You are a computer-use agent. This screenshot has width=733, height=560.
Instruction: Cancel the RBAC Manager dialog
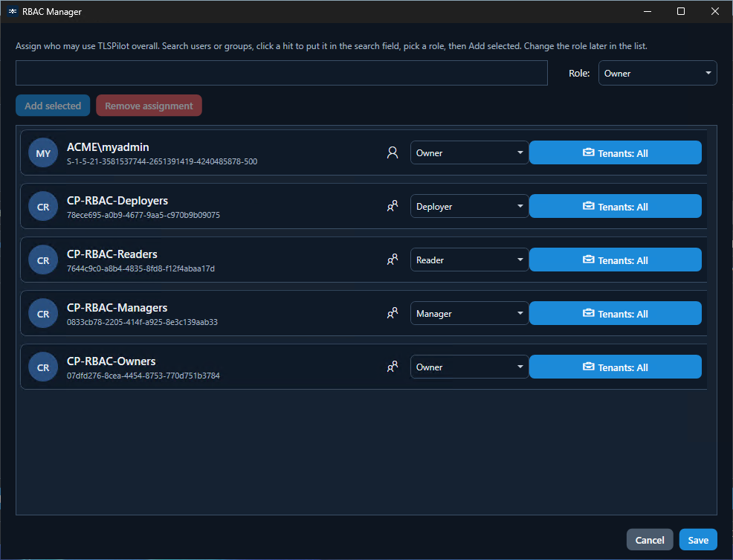(x=649, y=540)
